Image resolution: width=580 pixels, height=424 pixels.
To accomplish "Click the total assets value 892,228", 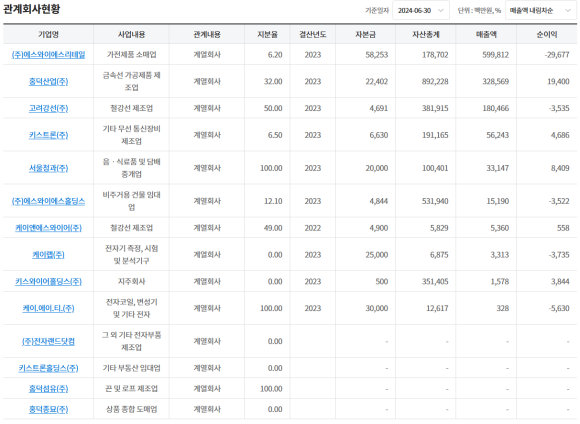I will (435, 81).
